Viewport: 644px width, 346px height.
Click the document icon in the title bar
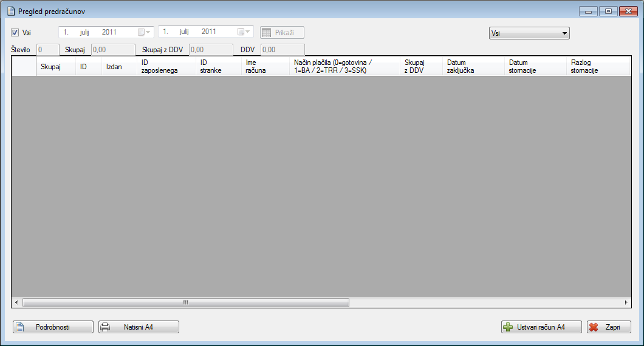[11, 11]
